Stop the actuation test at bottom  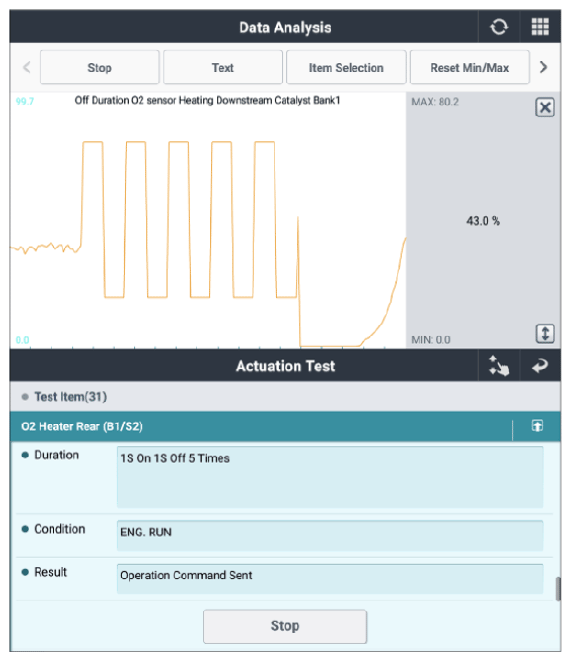(285, 626)
